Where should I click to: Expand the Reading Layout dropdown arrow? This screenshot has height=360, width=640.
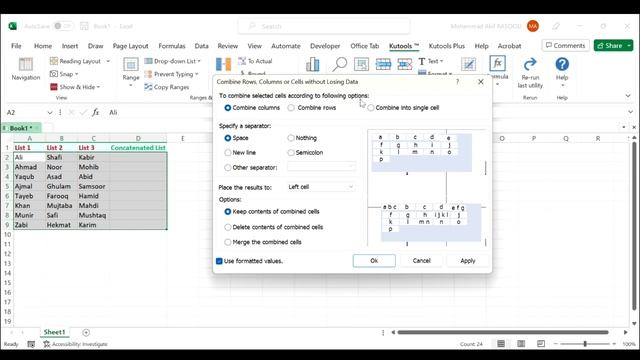pos(108,61)
